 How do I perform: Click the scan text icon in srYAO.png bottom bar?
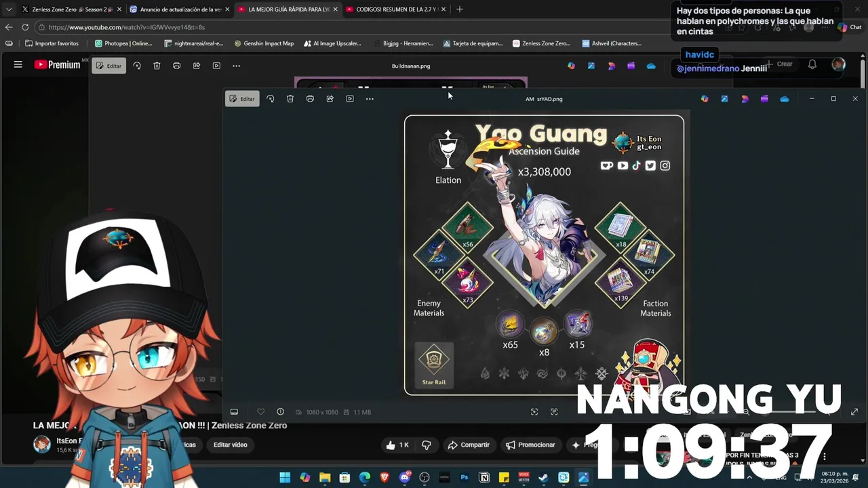point(554,412)
